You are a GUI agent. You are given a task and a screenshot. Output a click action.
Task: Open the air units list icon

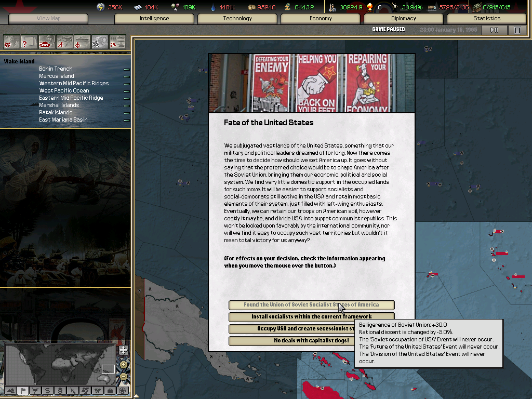(x=64, y=42)
